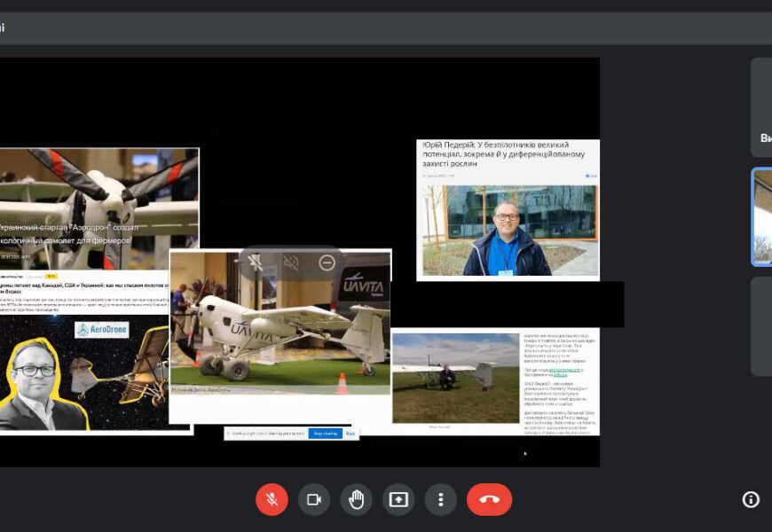Select the bottom participant tile on the right
Screen dimensions: 772x532
[x=761, y=326]
